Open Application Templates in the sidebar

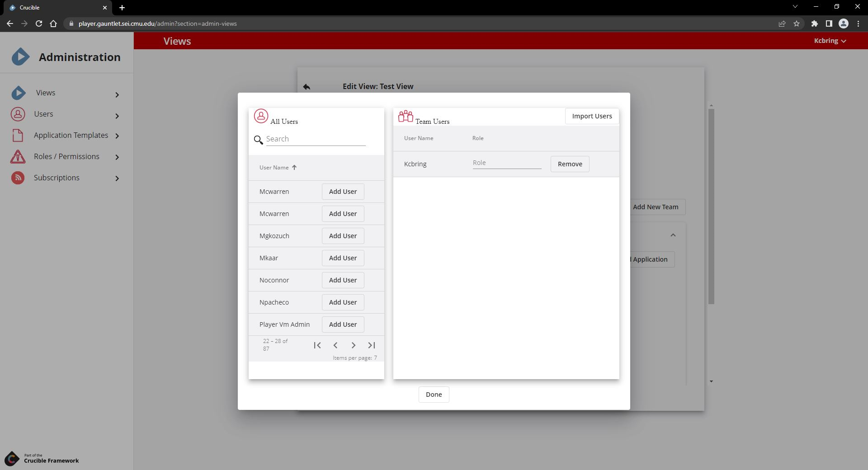pos(71,135)
